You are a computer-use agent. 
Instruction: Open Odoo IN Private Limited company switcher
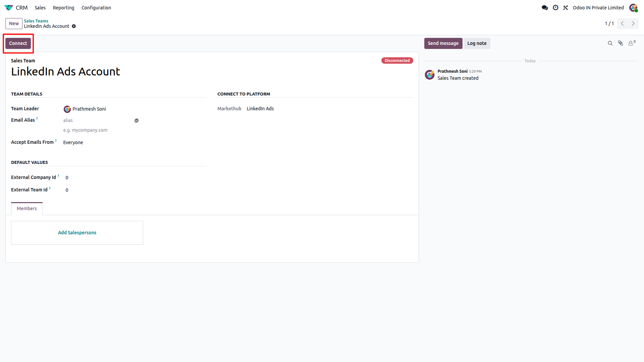click(x=598, y=7)
